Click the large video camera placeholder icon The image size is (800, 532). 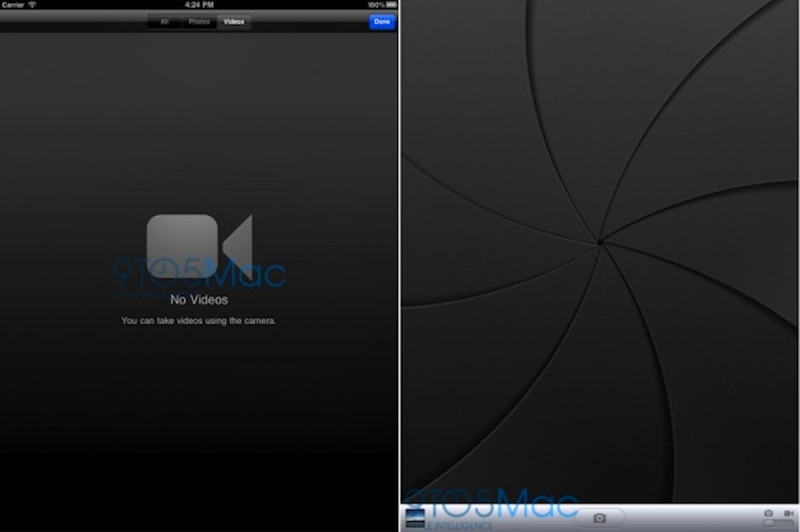[199, 246]
